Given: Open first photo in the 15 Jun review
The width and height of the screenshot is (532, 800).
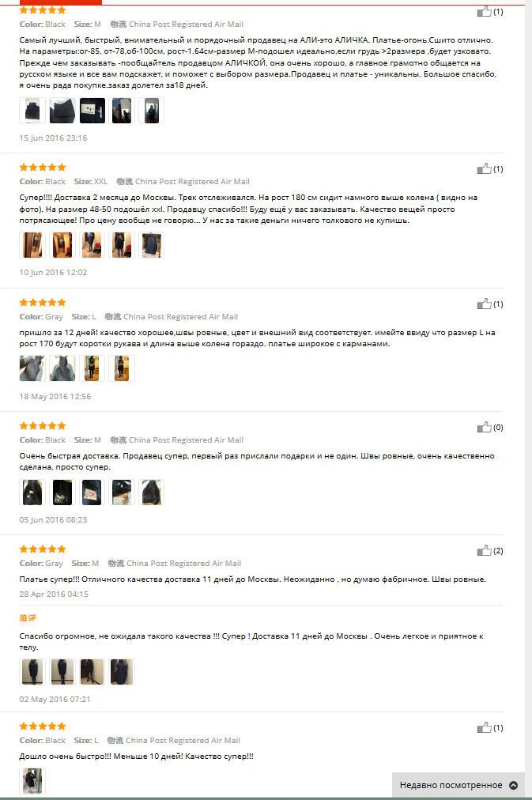Looking at the screenshot, I should (32, 111).
